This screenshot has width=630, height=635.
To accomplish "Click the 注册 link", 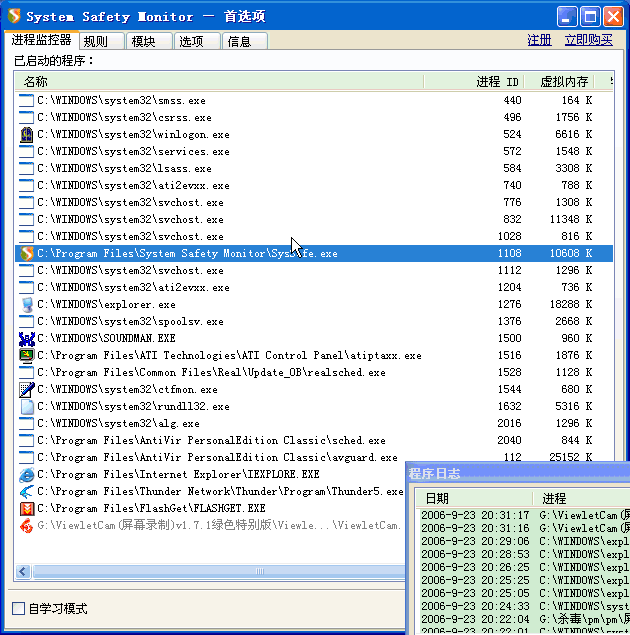I will [539, 40].
